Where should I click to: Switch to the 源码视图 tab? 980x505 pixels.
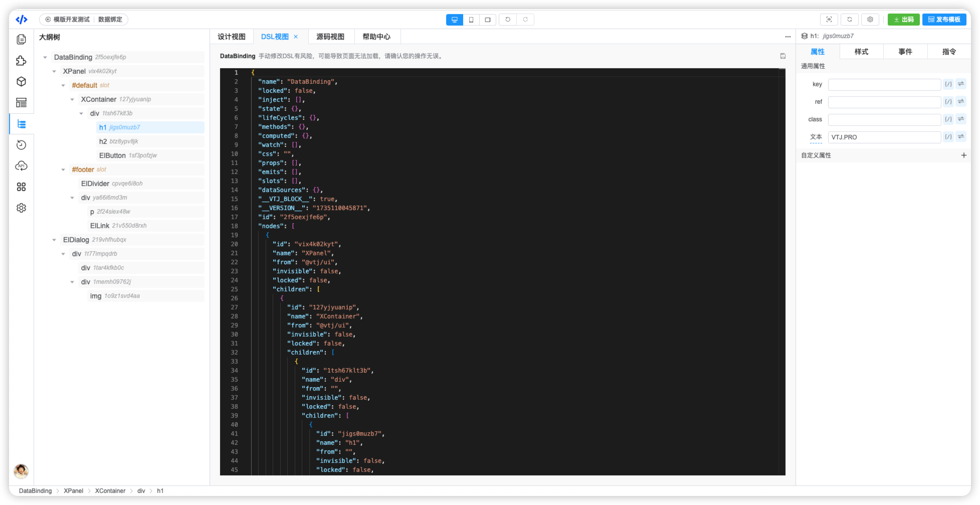point(330,37)
